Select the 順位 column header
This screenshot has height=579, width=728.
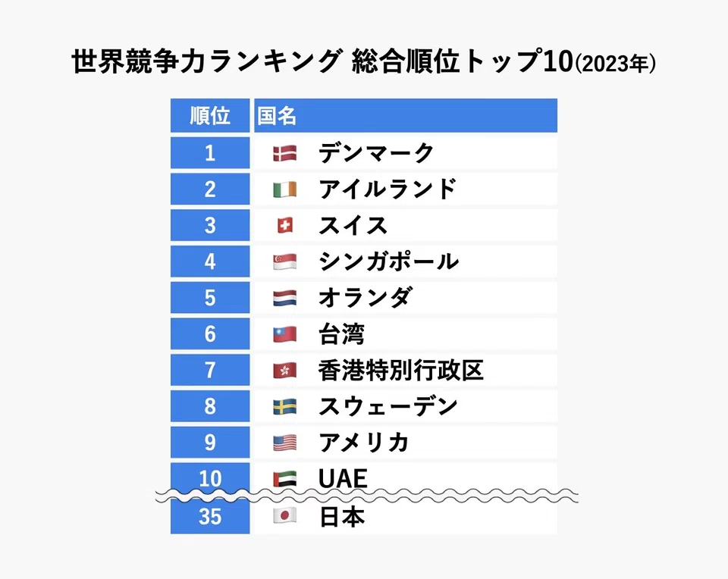[x=210, y=115]
